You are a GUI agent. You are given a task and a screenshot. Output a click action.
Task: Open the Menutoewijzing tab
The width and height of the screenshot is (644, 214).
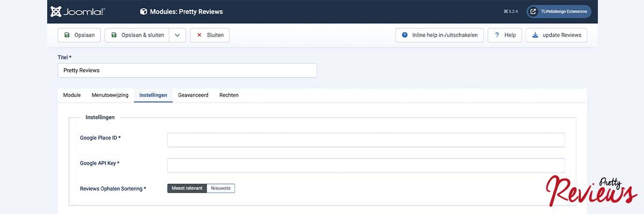coord(110,95)
